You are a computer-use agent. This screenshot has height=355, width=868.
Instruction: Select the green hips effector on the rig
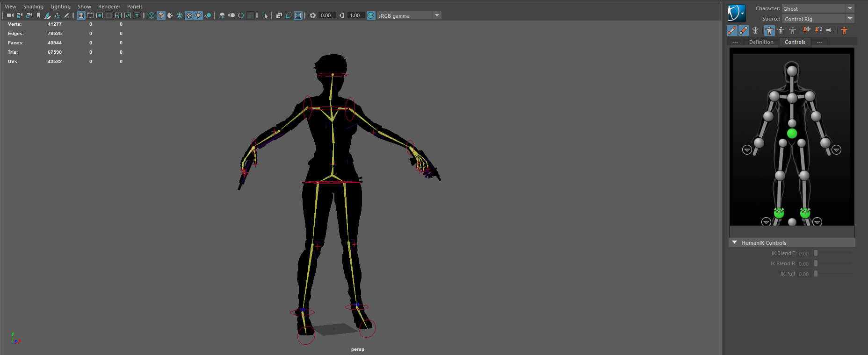(792, 134)
